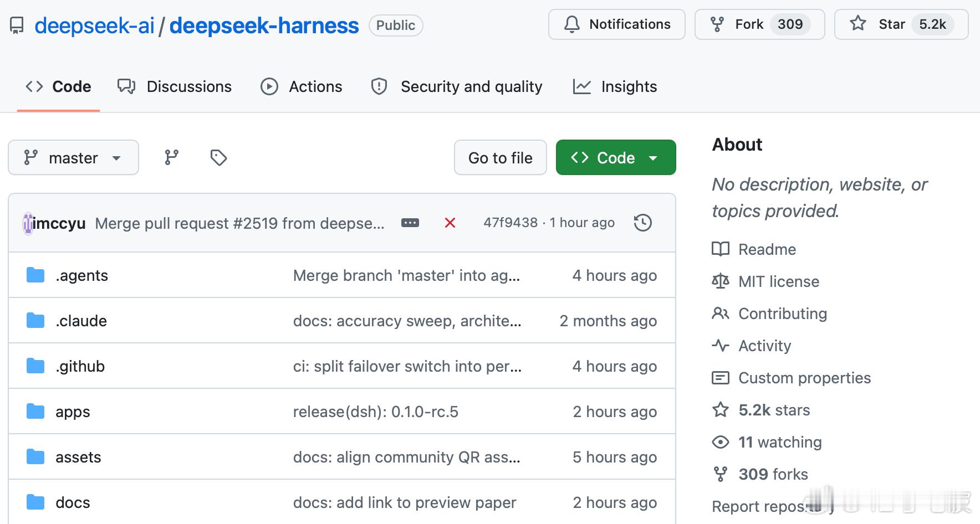Click the apps folder icon
This screenshot has width=980, height=524.
[35, 412]
